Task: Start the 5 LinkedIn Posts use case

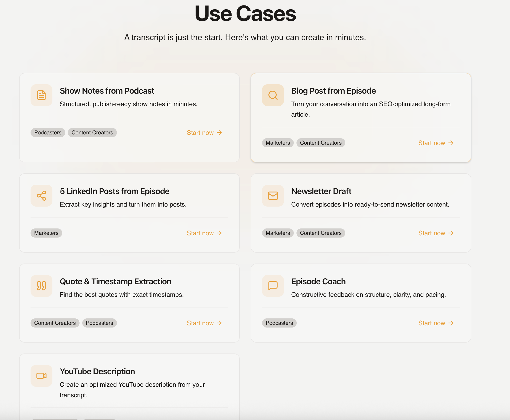Action: tap(204, 233)
